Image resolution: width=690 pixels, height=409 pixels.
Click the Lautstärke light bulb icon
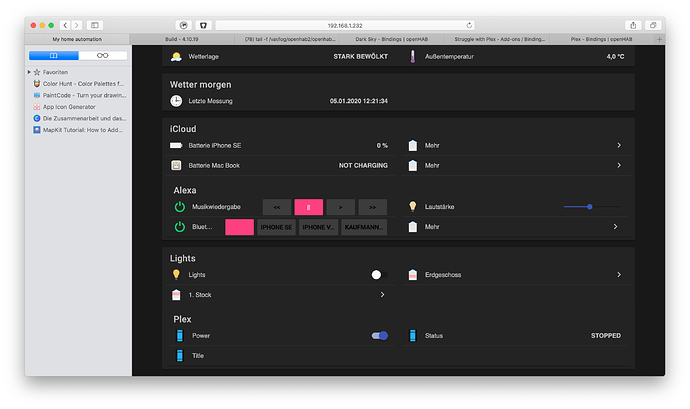pos(412,206)
